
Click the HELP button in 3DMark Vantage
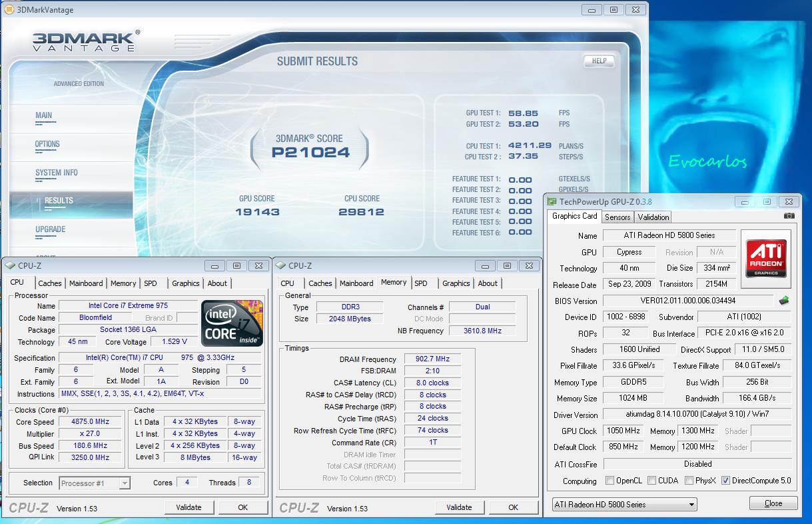pyautogui.click(x=599, y=61)
